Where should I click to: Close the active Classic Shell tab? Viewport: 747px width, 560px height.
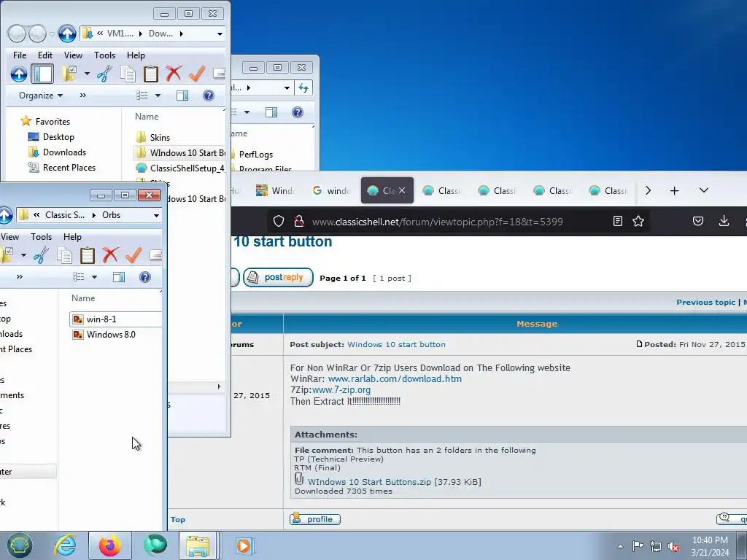402,190
